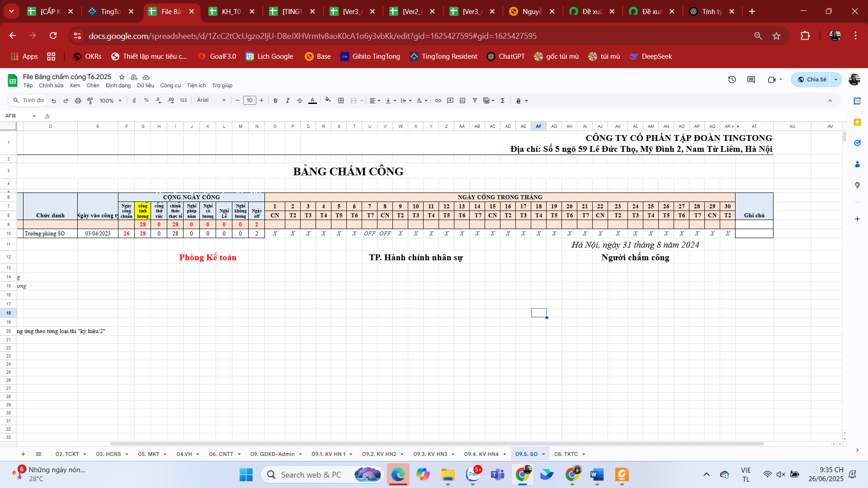Expand the 09.5. SO sheet tab menu
This screenshot has width=868, height=488.
pos(543,454)
